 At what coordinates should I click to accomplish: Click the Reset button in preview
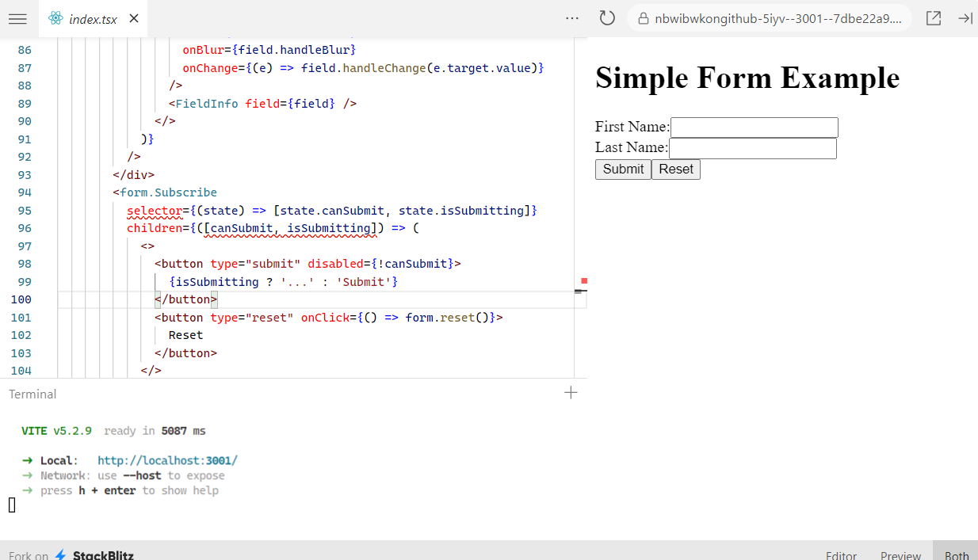pyautogui.click(x=676, y=170)
